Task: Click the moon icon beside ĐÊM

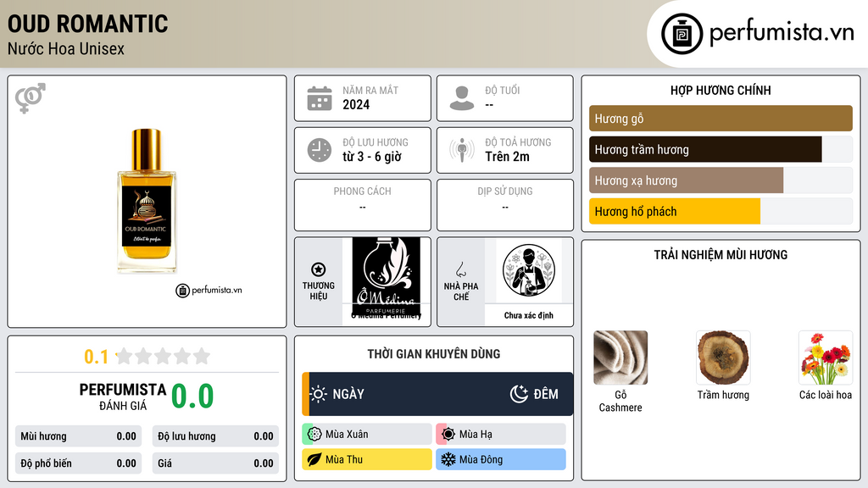Action: [x=519, y=394]
